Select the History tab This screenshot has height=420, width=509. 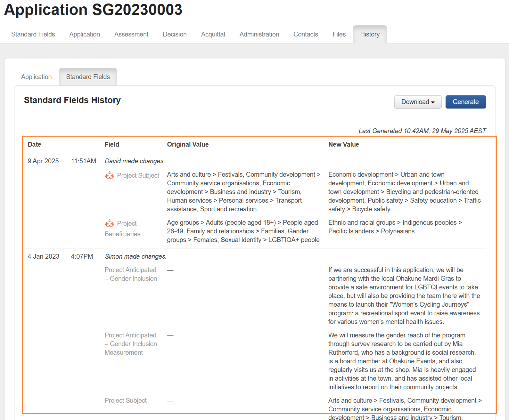pyautogui.click(x=370, y=34)
